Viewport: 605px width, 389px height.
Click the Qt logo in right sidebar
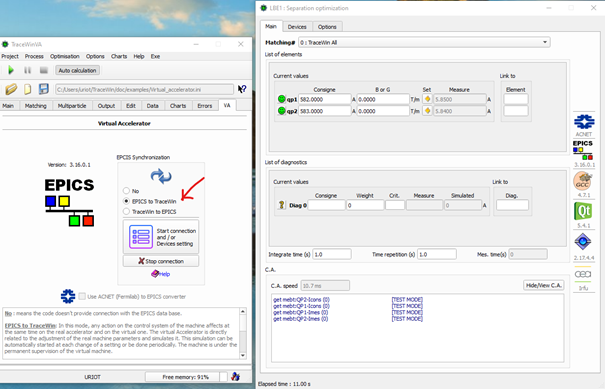pyautogui.click(x=583, y=211)
